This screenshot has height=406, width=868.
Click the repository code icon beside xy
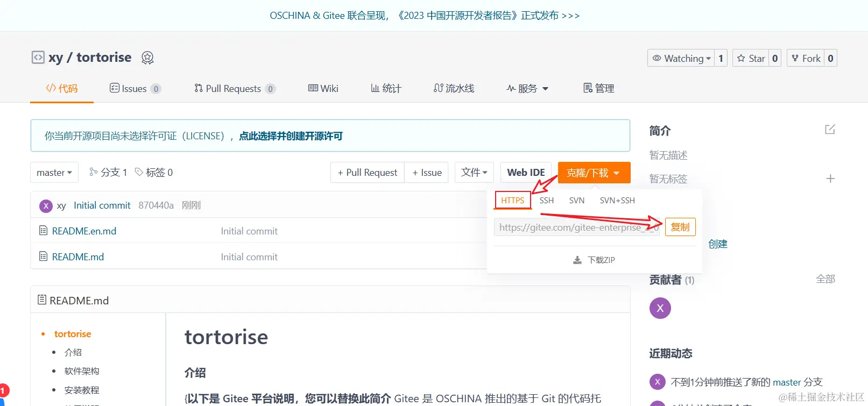pyautogui.click(x=38, y=57)
